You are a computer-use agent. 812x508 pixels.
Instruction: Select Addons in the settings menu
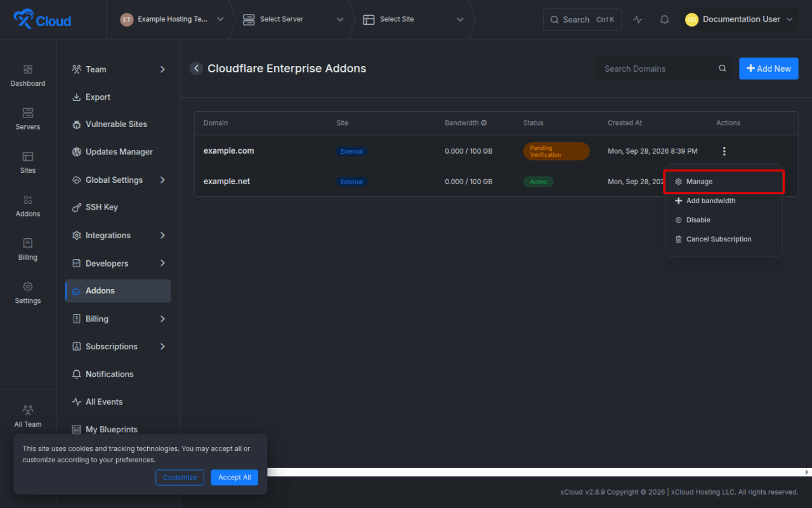[118, 291]
